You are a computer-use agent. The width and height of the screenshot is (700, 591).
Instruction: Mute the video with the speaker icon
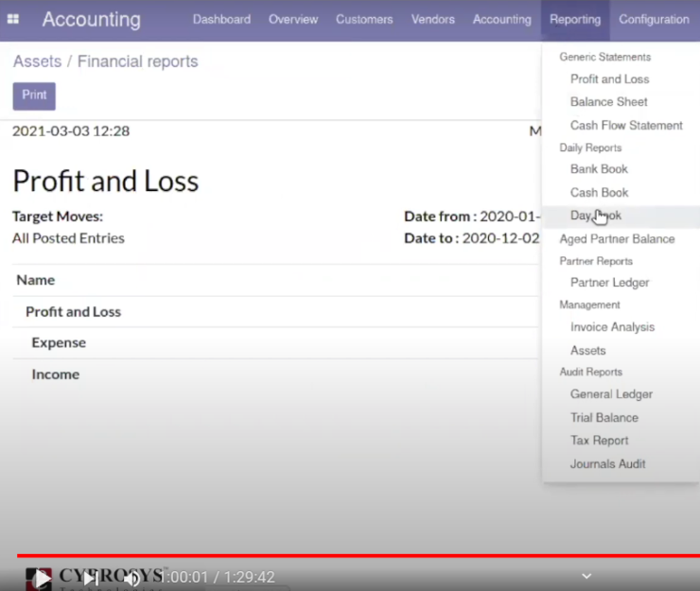131,579
